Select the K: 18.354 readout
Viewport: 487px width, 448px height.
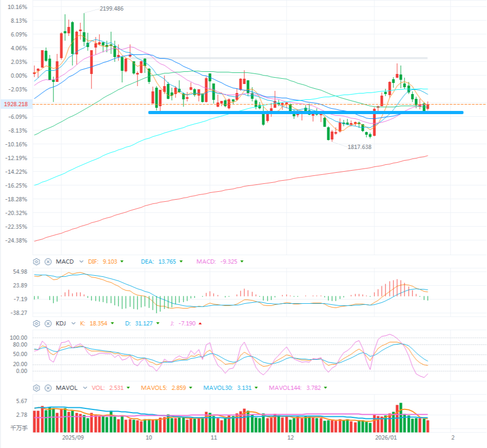(94, 323)
